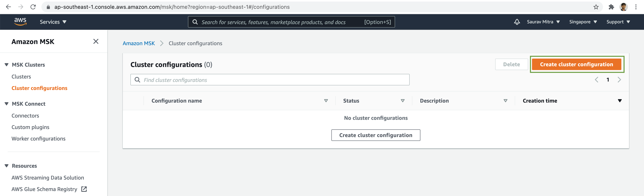Sort by Description column
The height and width of the screenshot is (196, 644).
pos(506,101)
